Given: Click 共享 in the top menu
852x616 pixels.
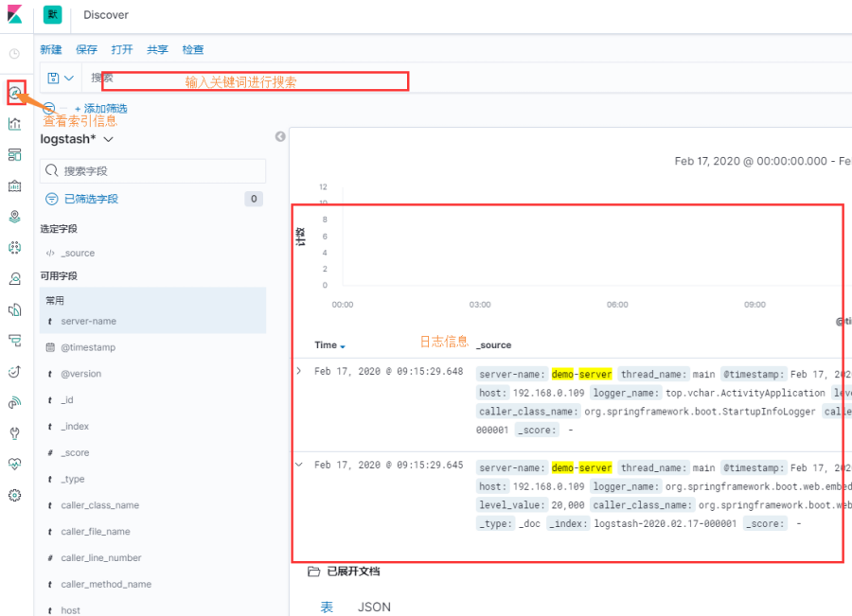Looking at the screenshot, I should click(157, 49).
